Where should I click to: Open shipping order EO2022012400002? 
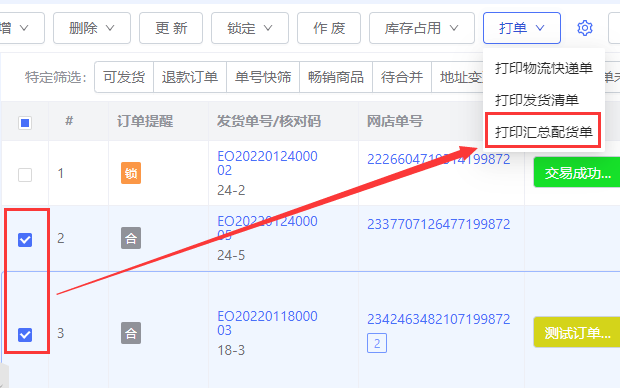coord(267,163)
